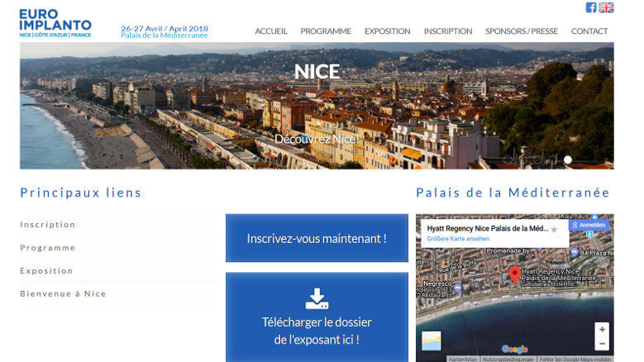Click the B4 Plaza hotel marker icon
The width and height of the screenshot is (644, 362).
click(575, 252)
